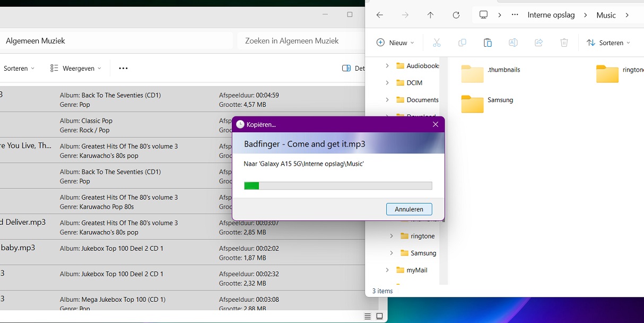644x323 pixels.
Task: Click the Paste clipboard icon
Action: click(x=488, y=43)
